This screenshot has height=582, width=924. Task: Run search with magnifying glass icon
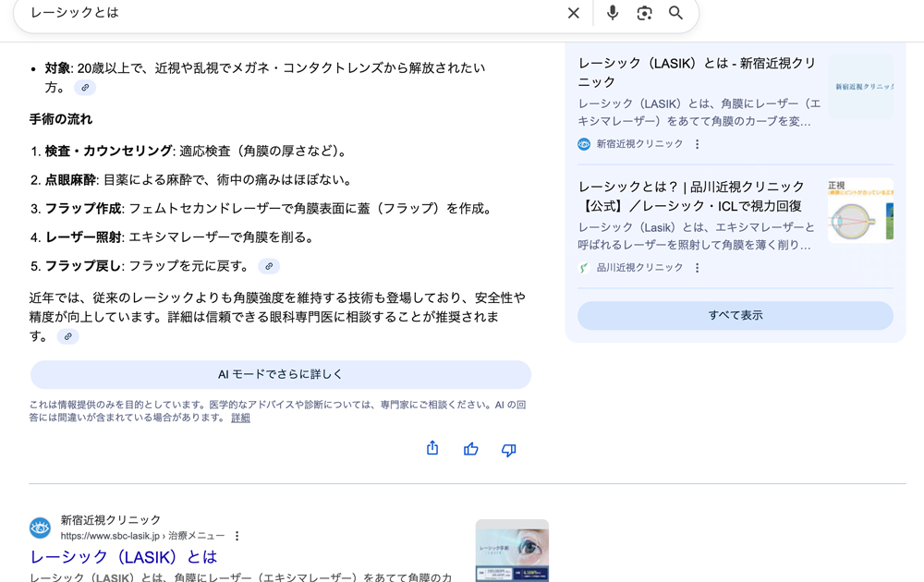tap(675, 13)
